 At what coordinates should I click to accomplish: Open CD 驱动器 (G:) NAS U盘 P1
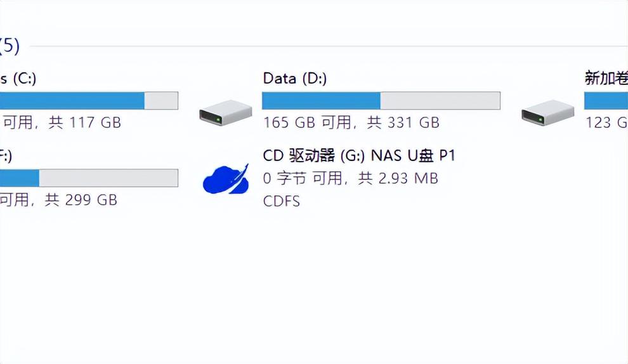(x=359, y=156)
